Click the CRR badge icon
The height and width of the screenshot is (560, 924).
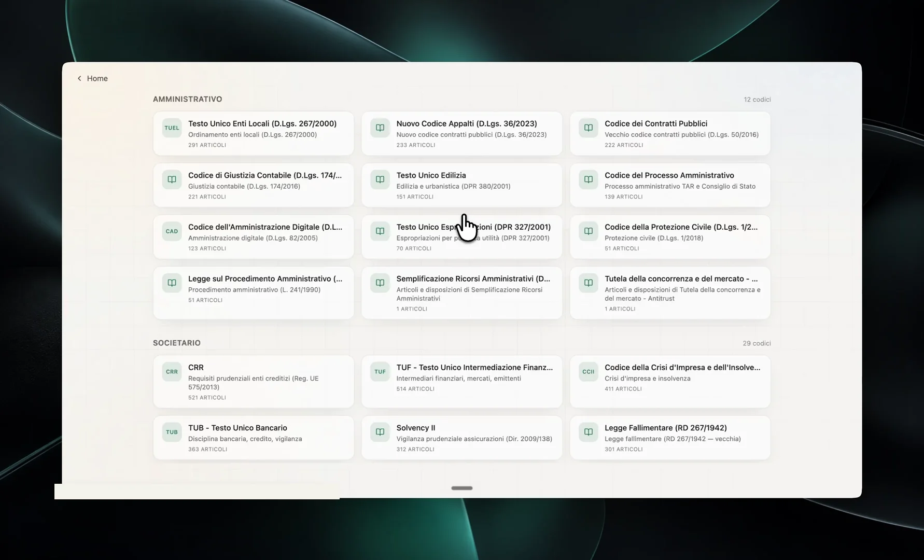tap(172, 372)
